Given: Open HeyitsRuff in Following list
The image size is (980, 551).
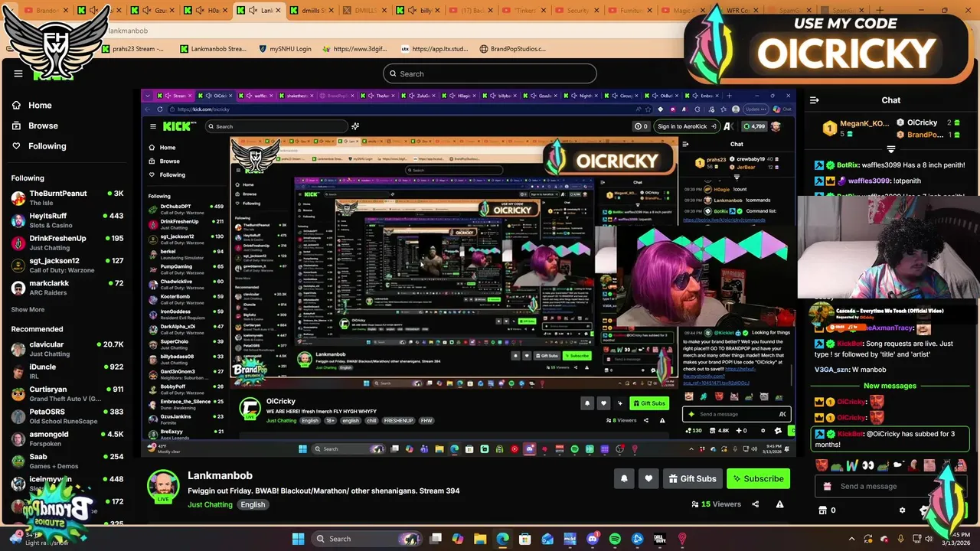Looking at the screenshot, I should [67, 220].
